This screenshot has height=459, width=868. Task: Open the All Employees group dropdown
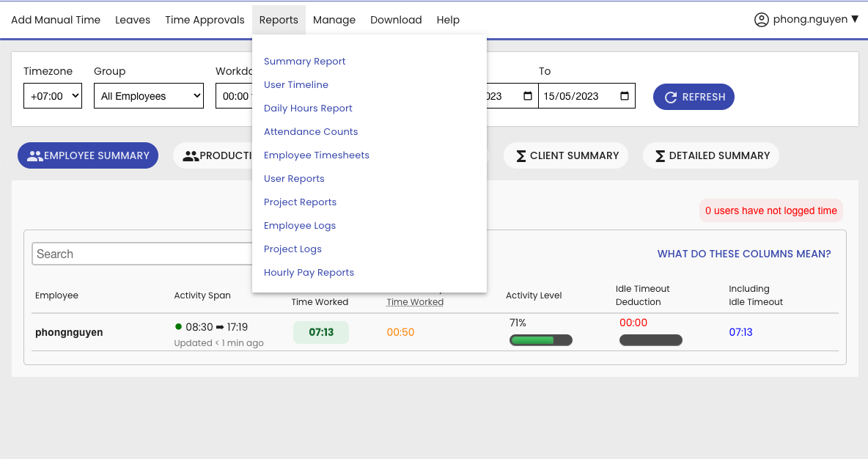[148, 96]
